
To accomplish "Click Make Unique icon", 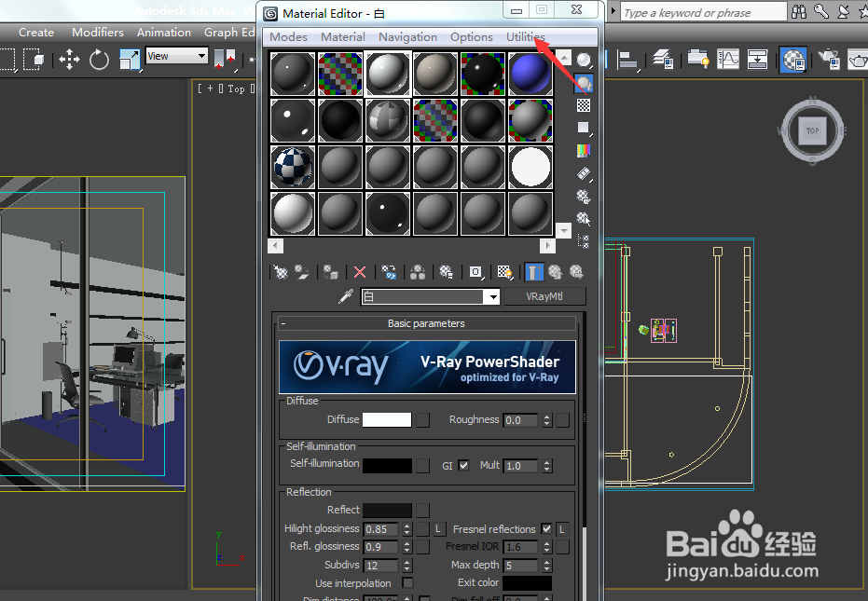I will pos(418,272).
